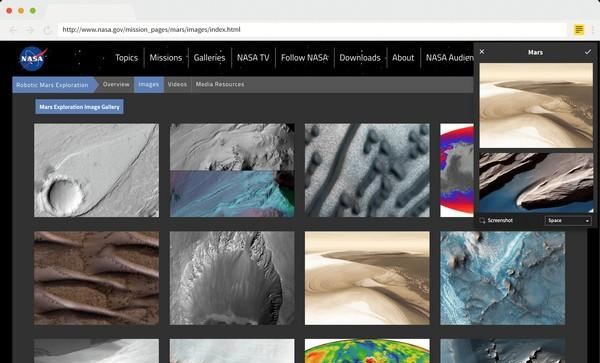The image size is (600, 363).
Task: Select the Images tab
Action: [x=149, y=85]
